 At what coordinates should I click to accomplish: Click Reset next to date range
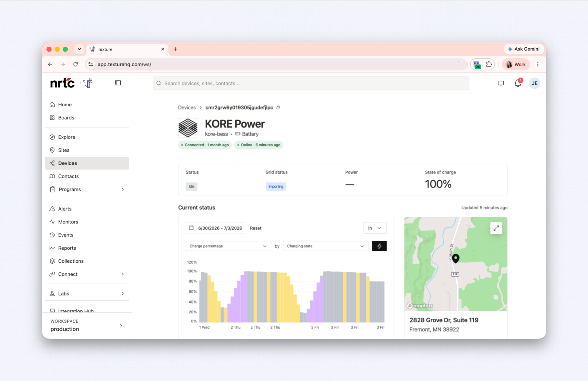coord(256,228)
